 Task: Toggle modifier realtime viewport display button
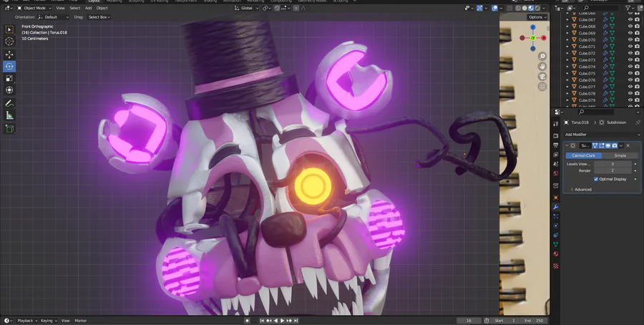click(x=608, y=145)
